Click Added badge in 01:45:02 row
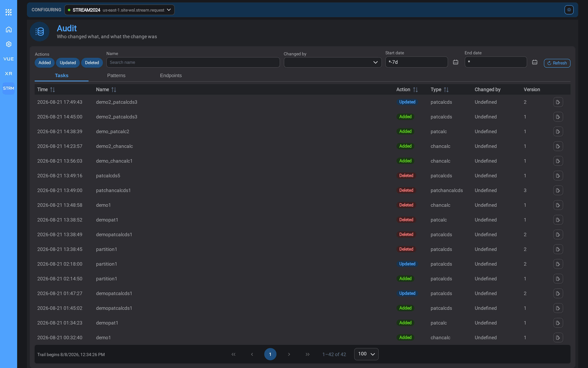This screenshot has height=368, width=588. pyautogui.click(x=405, y=308)
